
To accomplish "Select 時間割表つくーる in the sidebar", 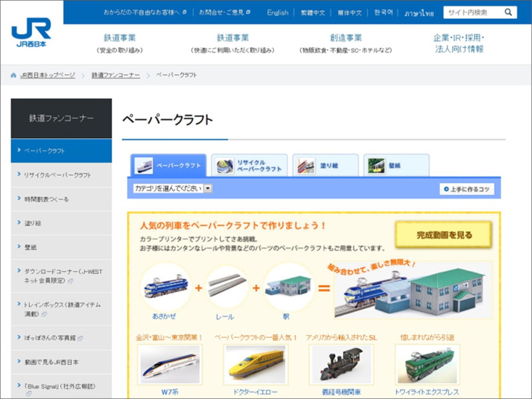I will pyautogui.click(x=61, y=199).
